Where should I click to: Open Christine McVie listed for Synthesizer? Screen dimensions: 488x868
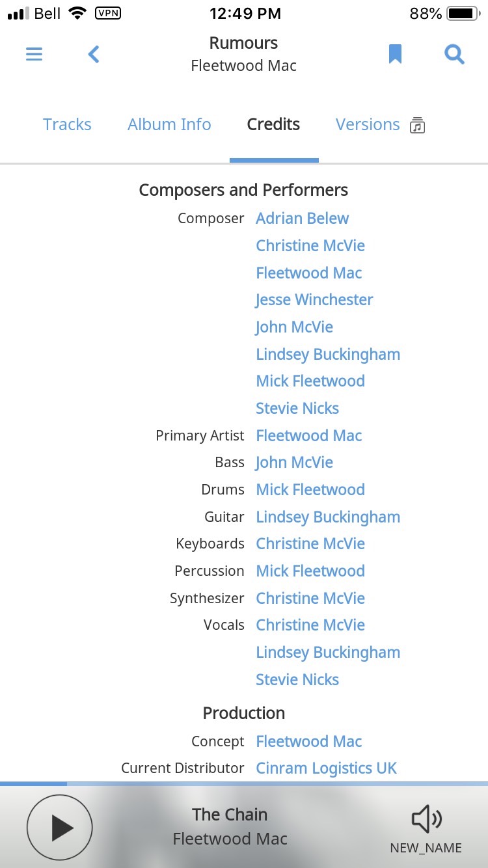click(x=310, y=599)
